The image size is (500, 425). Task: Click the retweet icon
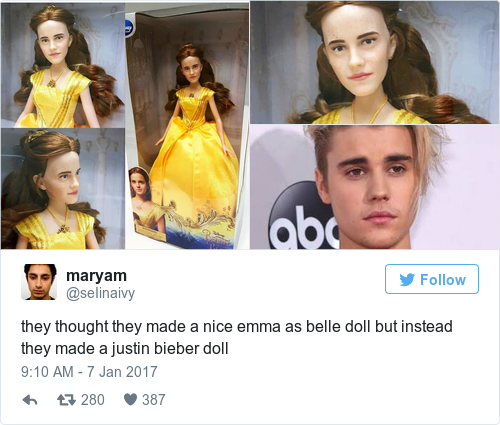coord(66,400)
